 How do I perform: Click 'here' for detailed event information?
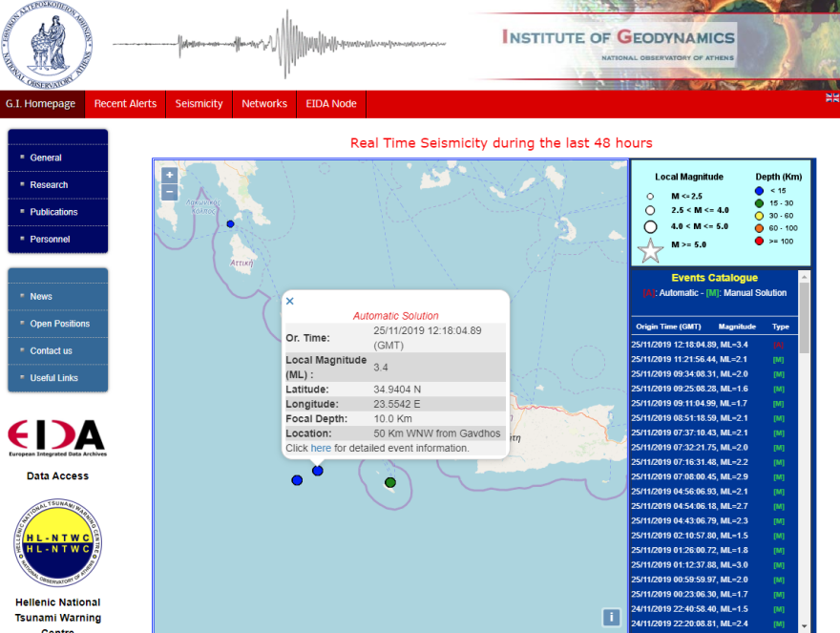point(321,448)
